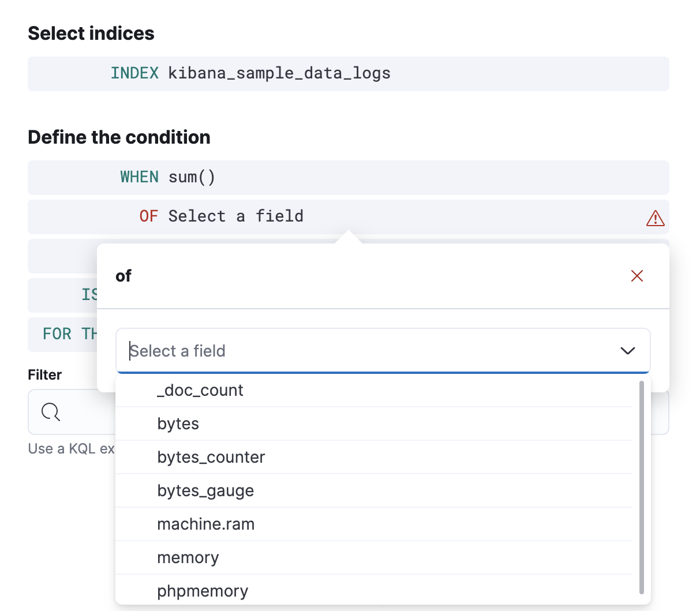This screenshot has width=700, height=611.
Task: Pick phpmemory from the field list
Action: point(203,591)
